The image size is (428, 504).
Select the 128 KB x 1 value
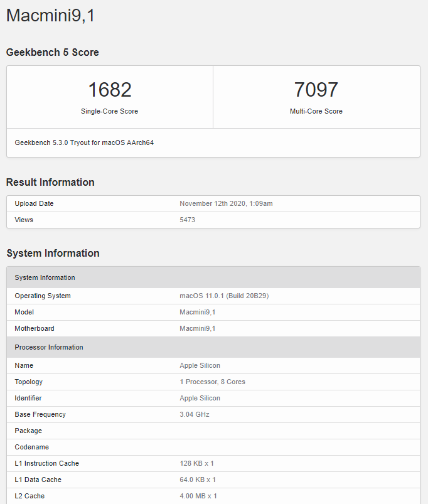[196, 463]
